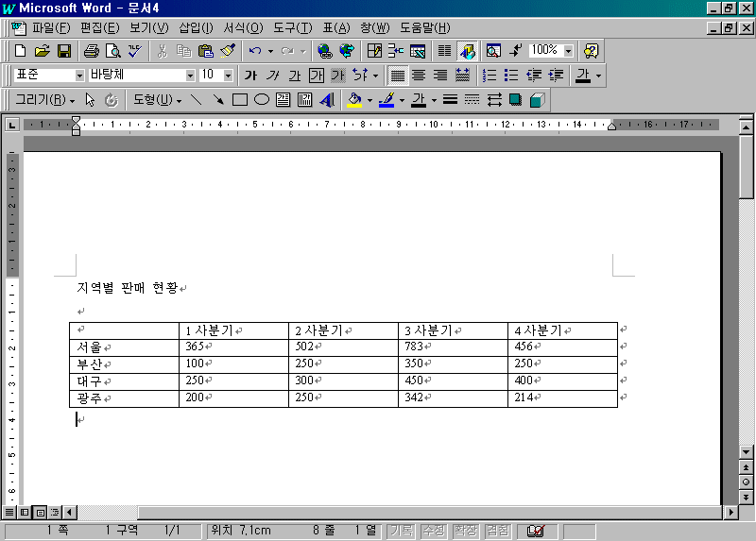Toggle numbered list
Viewport: 756px width, 541px height.
point(490,76)
